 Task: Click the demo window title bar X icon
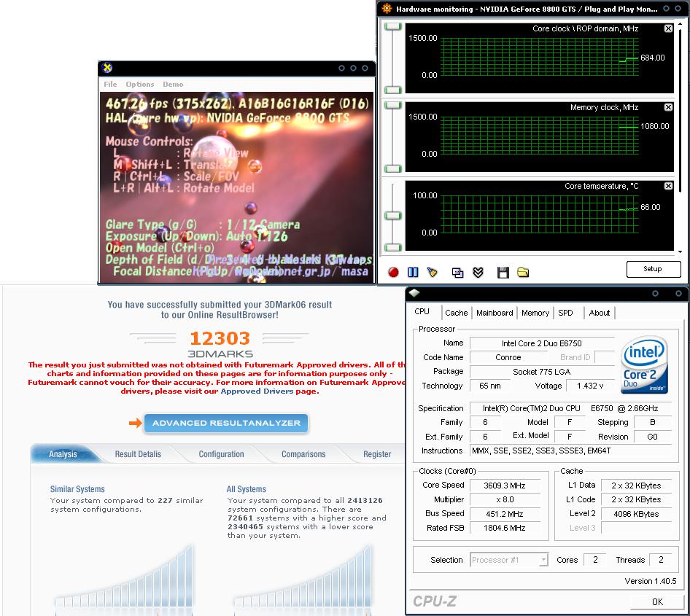point(107,68)
